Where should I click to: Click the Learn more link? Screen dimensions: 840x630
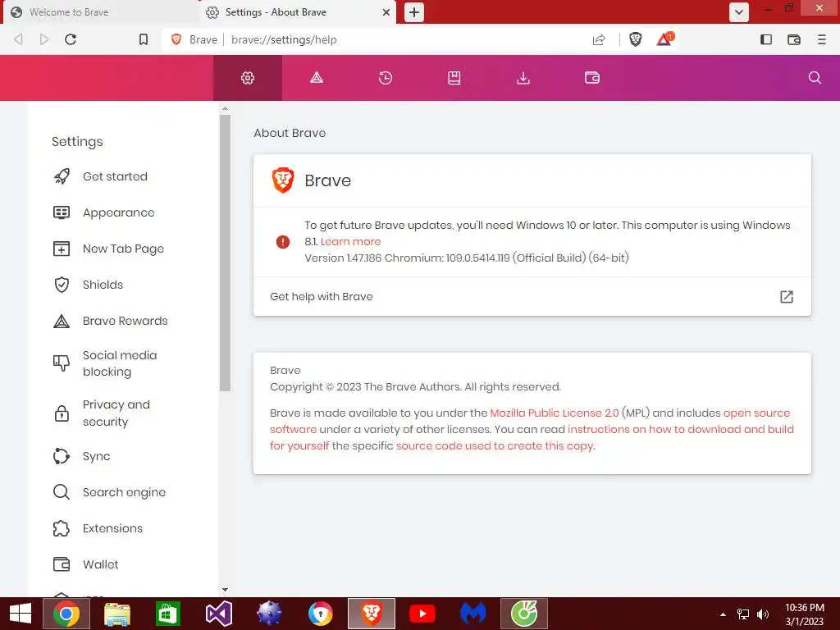[x=350, y=242]
